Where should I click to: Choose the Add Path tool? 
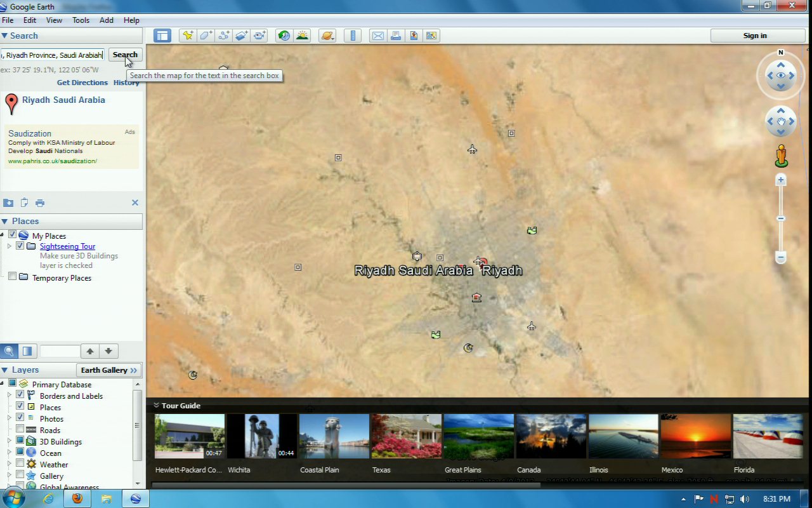click(x=223, y=36)
